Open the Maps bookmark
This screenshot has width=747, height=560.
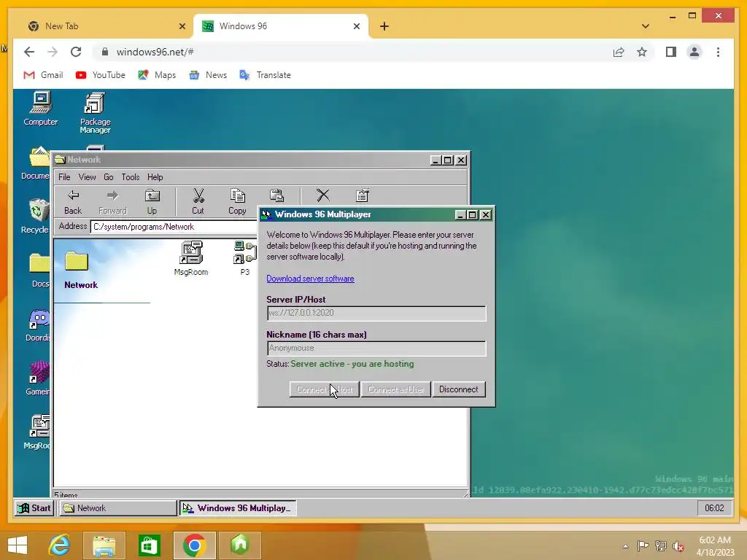point(158,75)
